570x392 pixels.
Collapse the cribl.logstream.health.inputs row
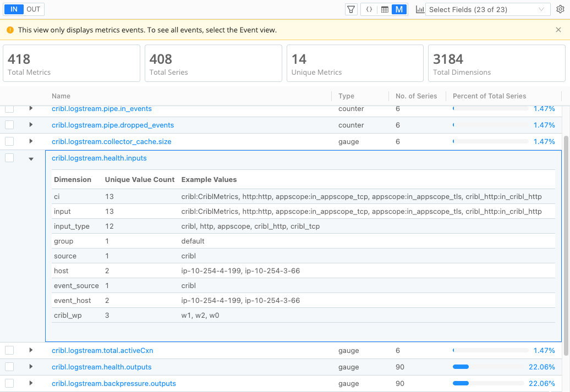31,159
